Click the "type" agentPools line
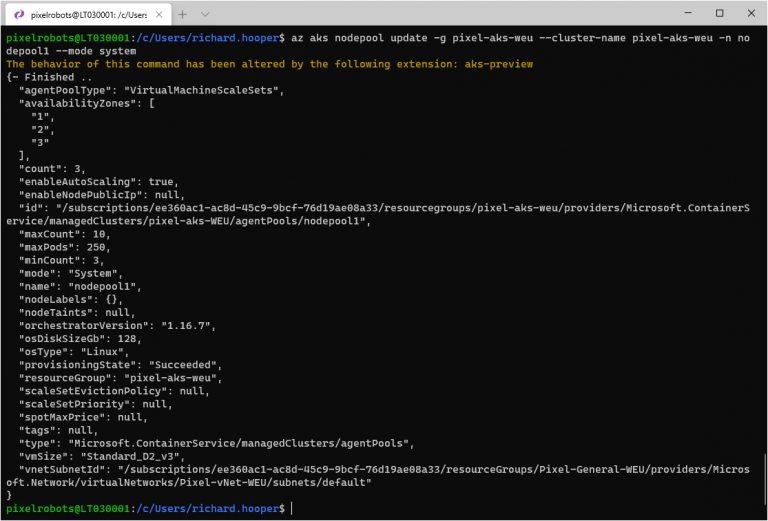Image resolution: width=768 pixels, height=521 pixels. coord(216,443)
